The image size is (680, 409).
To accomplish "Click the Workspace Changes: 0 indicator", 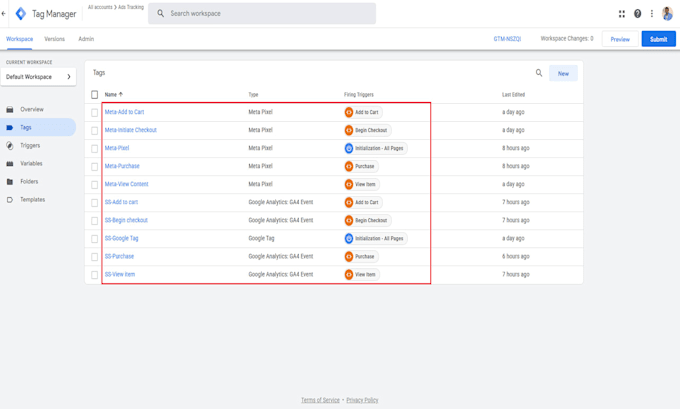I will [566, 39].
